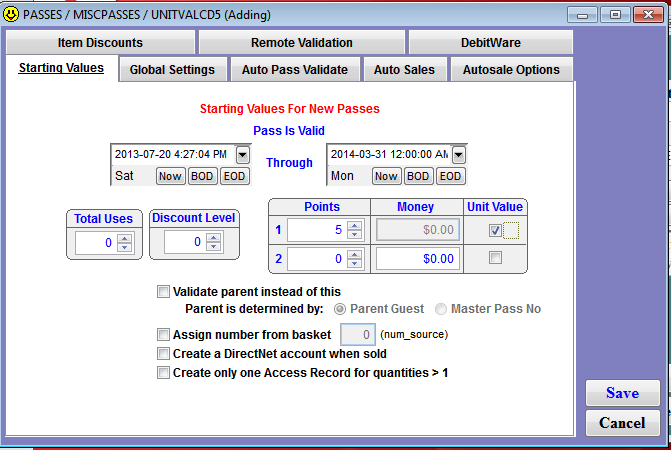Click the Save button
Viewport: 671px width, 450px height.
pos(623,393)
